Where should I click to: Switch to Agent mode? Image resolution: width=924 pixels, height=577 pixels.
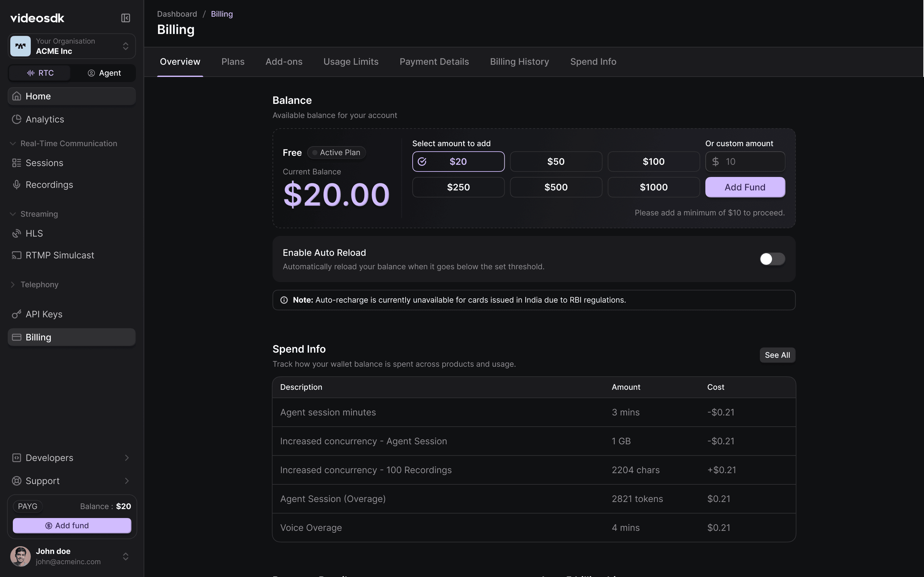(104, 73)
